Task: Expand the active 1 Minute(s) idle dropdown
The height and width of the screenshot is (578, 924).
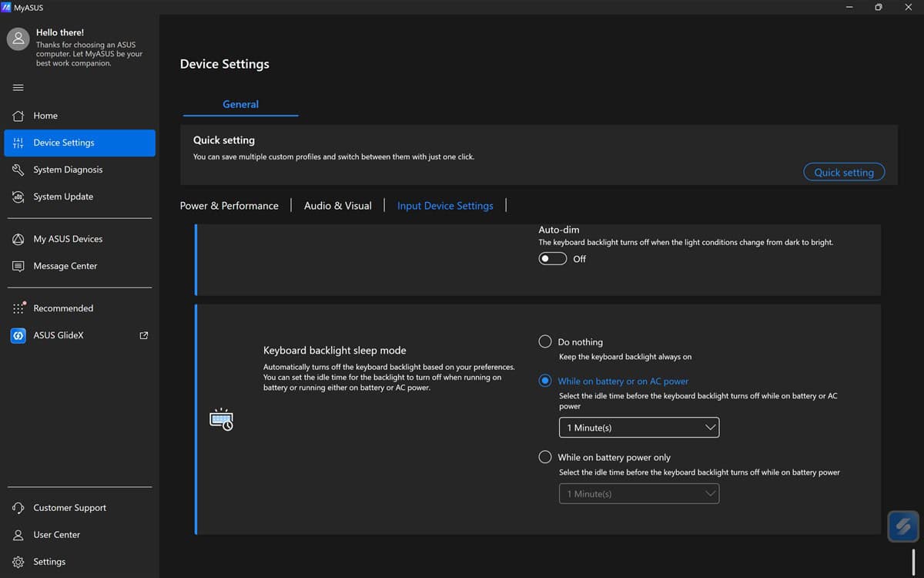Action: coord(639,428)
